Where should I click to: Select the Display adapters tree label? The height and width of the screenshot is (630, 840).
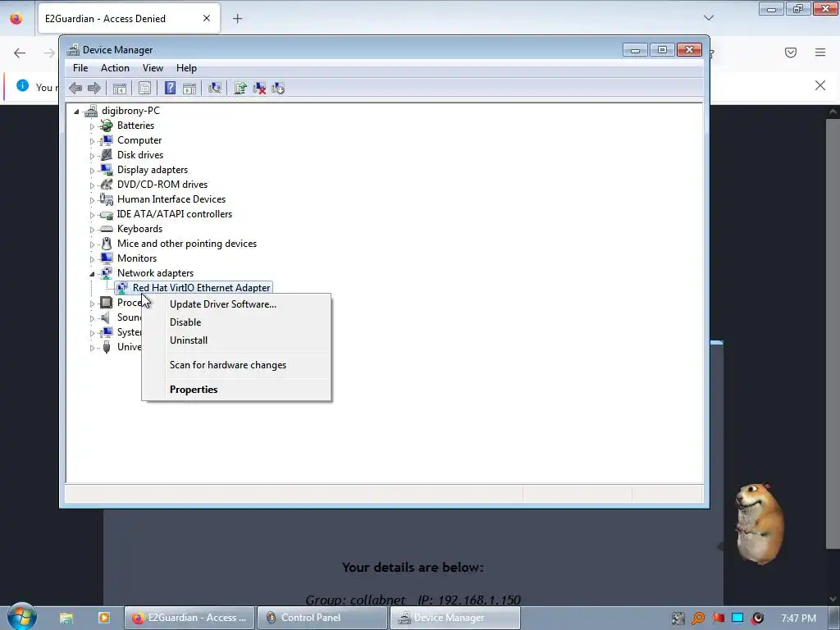(153, 170)
